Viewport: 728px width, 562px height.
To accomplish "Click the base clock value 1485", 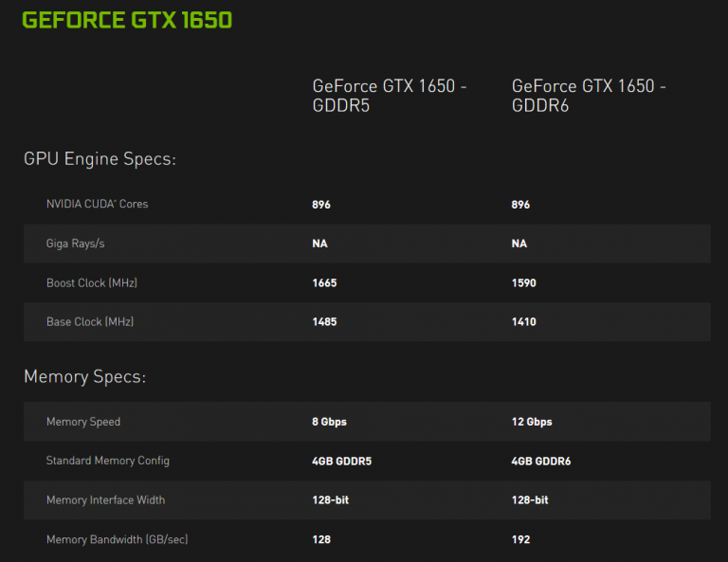I will point(324,322).
